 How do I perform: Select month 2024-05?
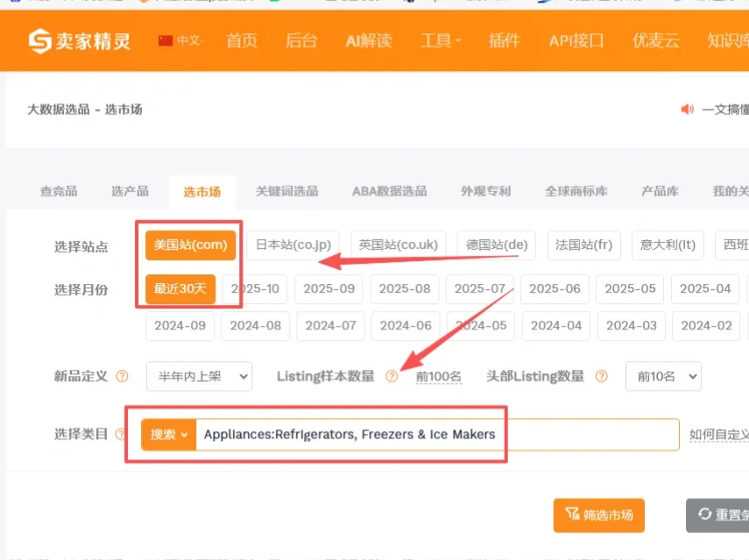tap(481, 326)
